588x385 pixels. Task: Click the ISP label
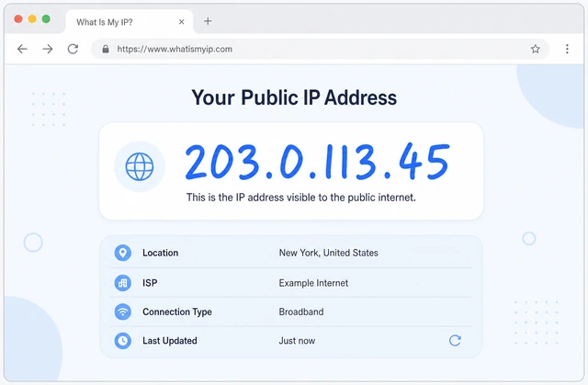(x=150, y=283)
